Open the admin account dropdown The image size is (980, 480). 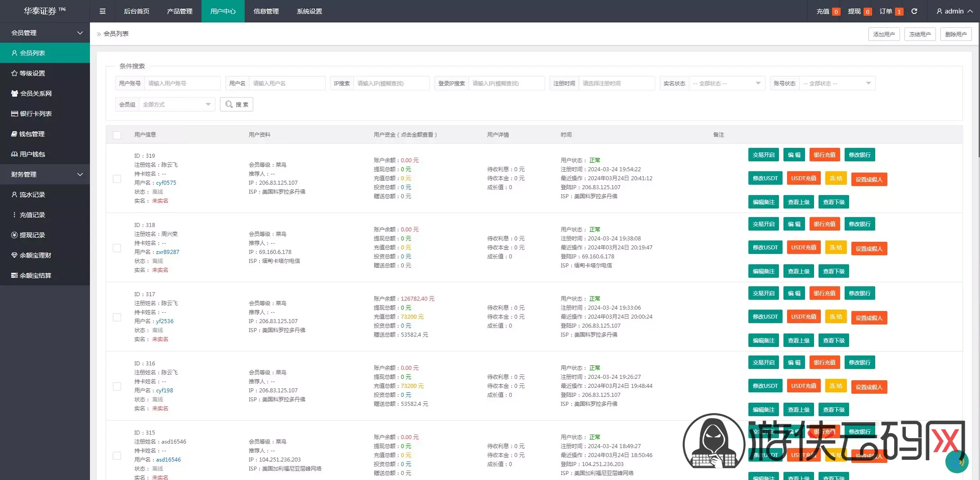(x=954, y=11)
